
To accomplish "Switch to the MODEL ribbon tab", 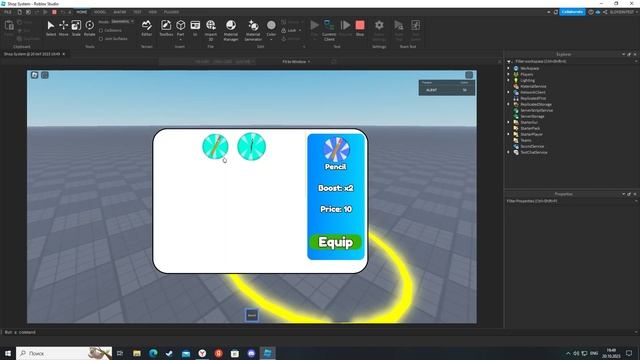I will tap(100, 12).
